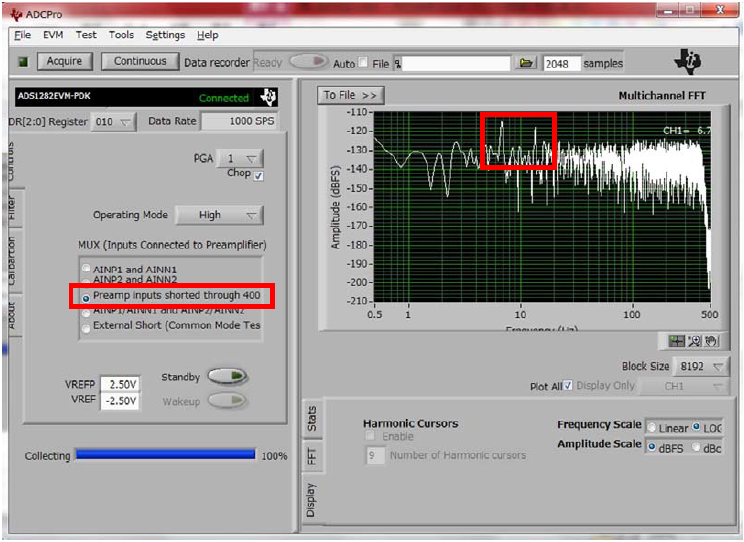Click the Multichannel FFT title
This screenshot has height=542, width=744.
point(661,96)
